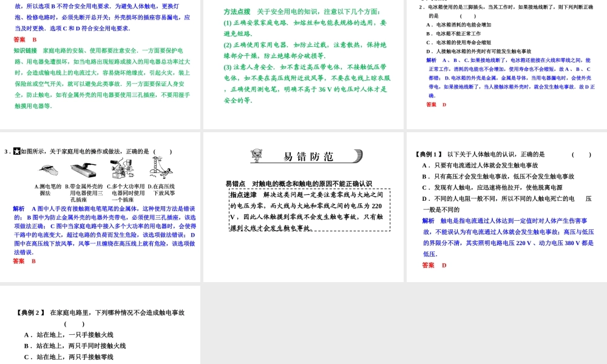The width and height of the screenshot is (607, 364).
Task: Select picture D of kite near power lines
Action: (x=161, y=168)
